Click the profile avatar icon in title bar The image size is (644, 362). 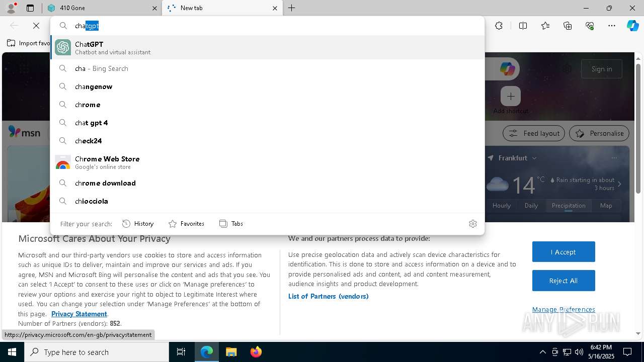coord(11,8)
